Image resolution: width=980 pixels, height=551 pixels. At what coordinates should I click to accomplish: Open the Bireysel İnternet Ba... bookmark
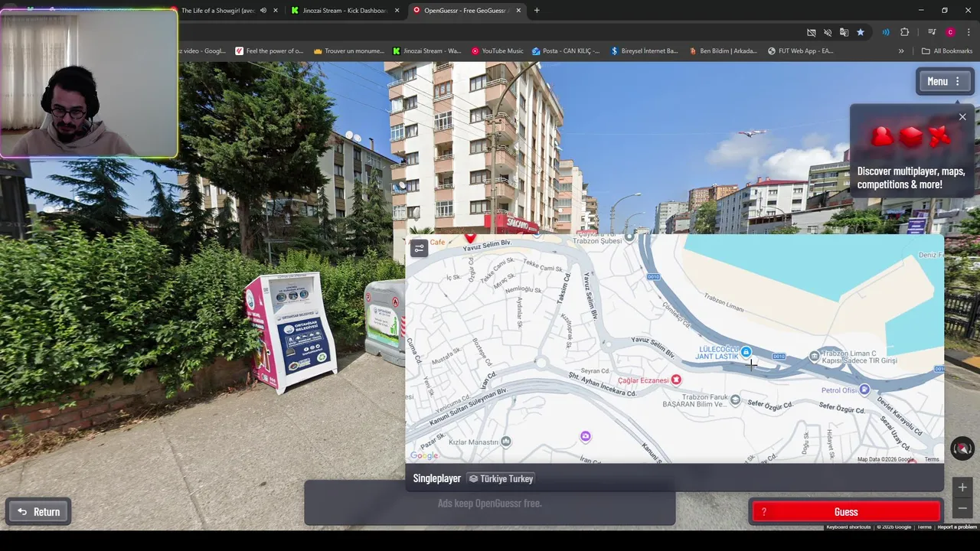(x=644, y=51)
